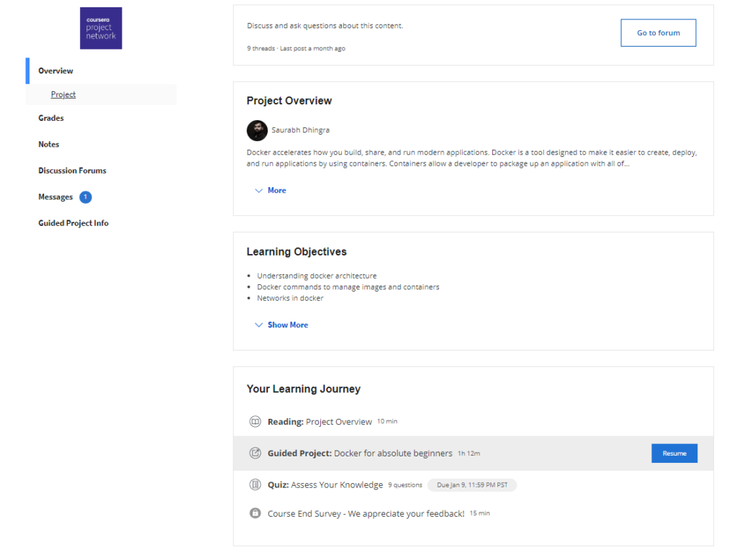Click the Go to forum button
Viewport: 737px width, 560px height.
(x=657, y=32)
